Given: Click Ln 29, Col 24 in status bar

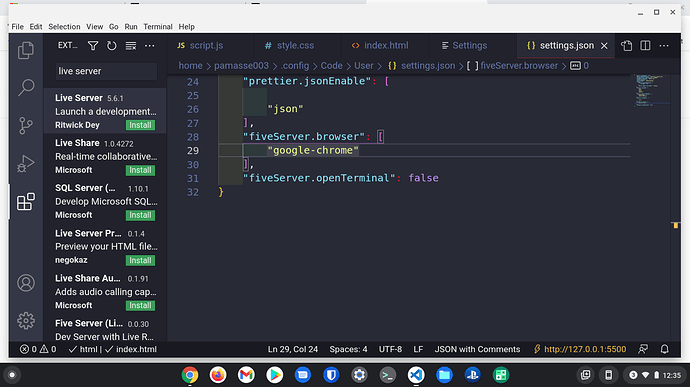Looking at the screenshot, I should tap(293, 349).
